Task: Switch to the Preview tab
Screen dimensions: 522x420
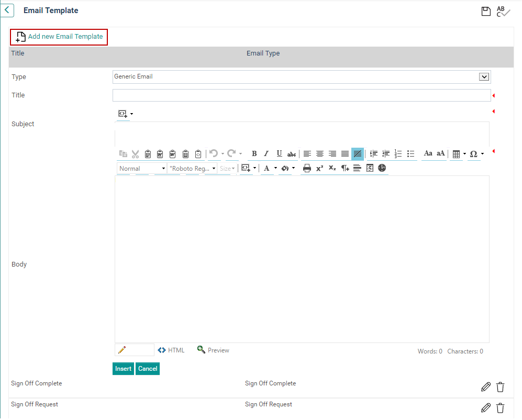Action: pyautogui.click(x=213, y=350)
